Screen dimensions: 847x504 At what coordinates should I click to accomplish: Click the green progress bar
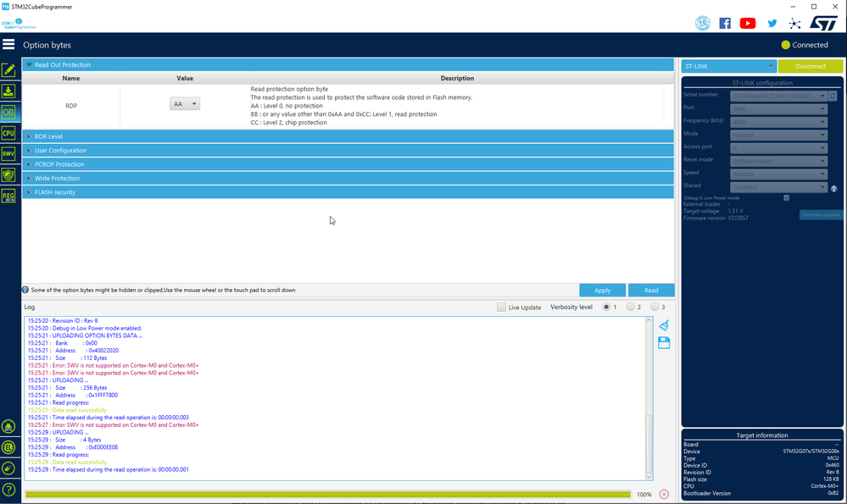[x=328, y=495]
